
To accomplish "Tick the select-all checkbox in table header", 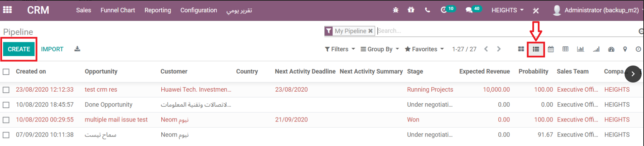I will pos(6,72).
